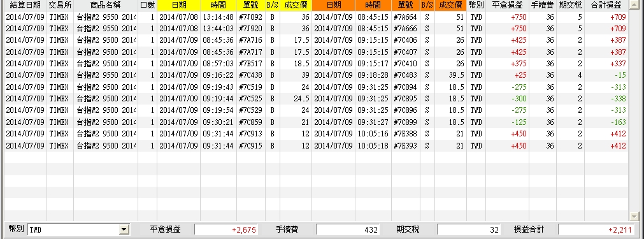Sort by 平倉損益 column header
Viewport: 644px width, 239px height.
(507, 5)
